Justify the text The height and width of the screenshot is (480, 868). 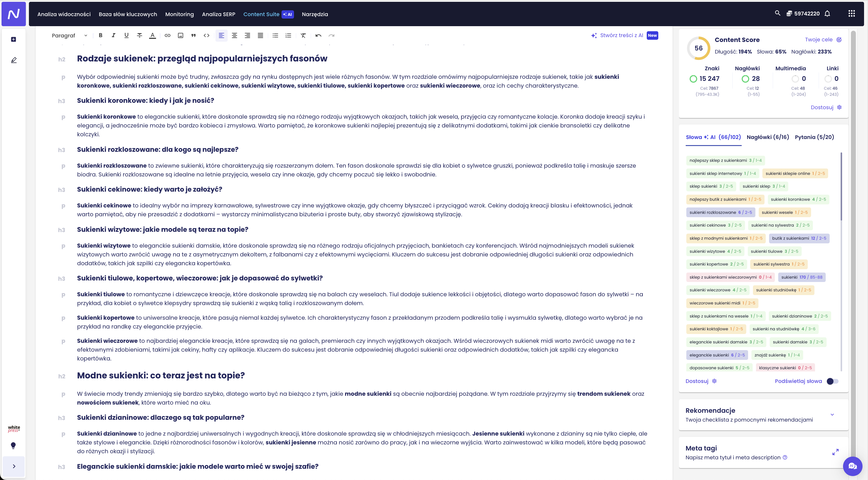point(261,35)
